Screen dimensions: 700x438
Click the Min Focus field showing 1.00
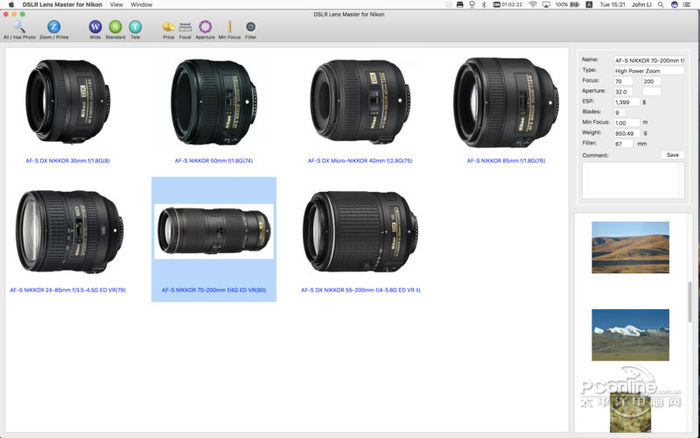(x=627, y=123)
